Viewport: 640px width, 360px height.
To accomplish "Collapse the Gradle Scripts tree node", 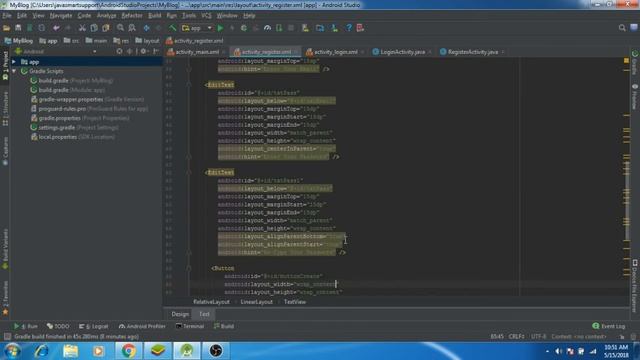I will (14, 71).
